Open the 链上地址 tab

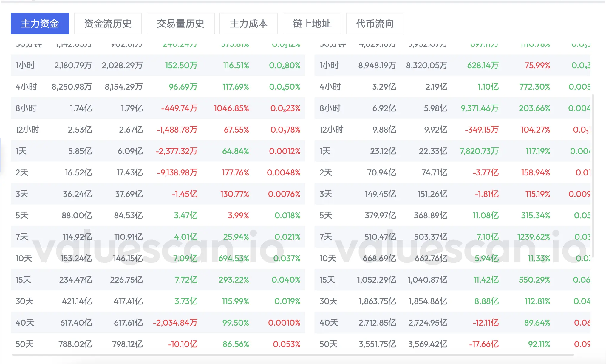click(312, 24)
